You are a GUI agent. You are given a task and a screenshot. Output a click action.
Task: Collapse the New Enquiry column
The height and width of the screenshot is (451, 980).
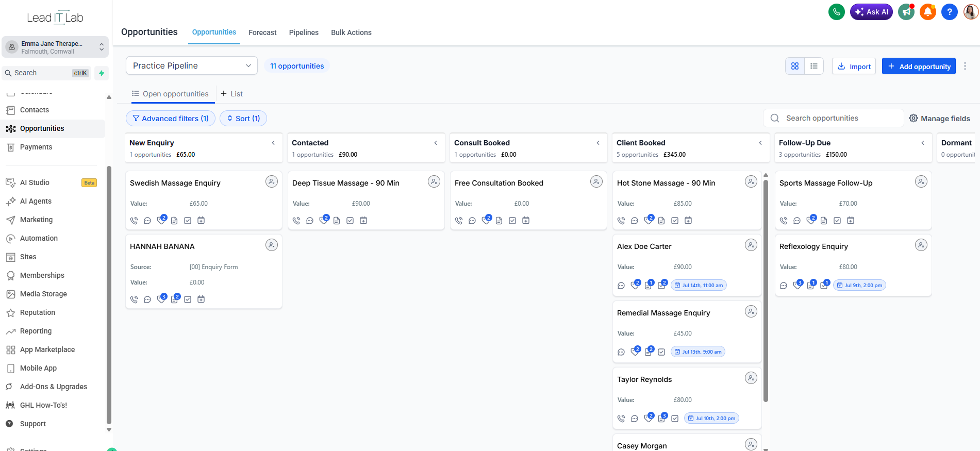pos(273,143)
